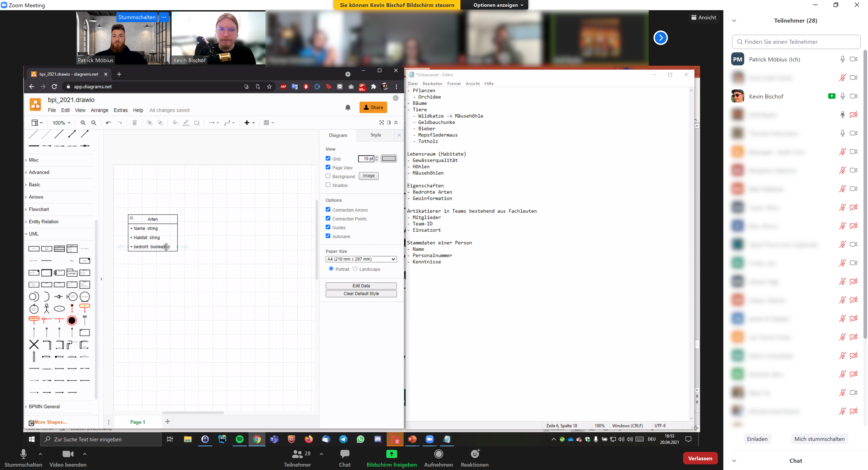Open the draw.io notifications bell
This screenshot has height=470, width=868.
point(348,108)
